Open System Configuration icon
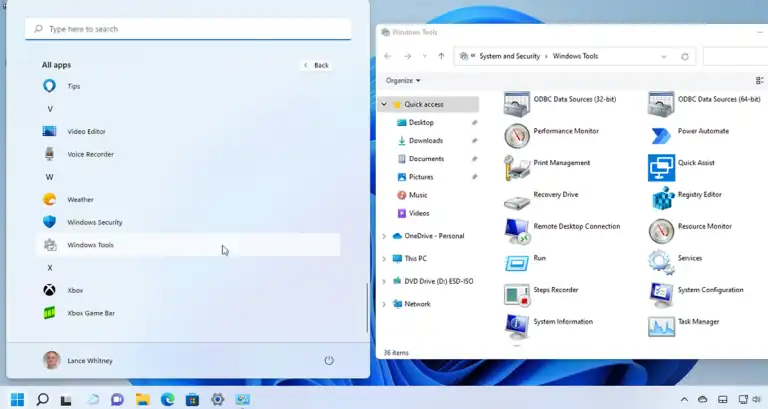The image size is (768, 409). coord(661,295)
